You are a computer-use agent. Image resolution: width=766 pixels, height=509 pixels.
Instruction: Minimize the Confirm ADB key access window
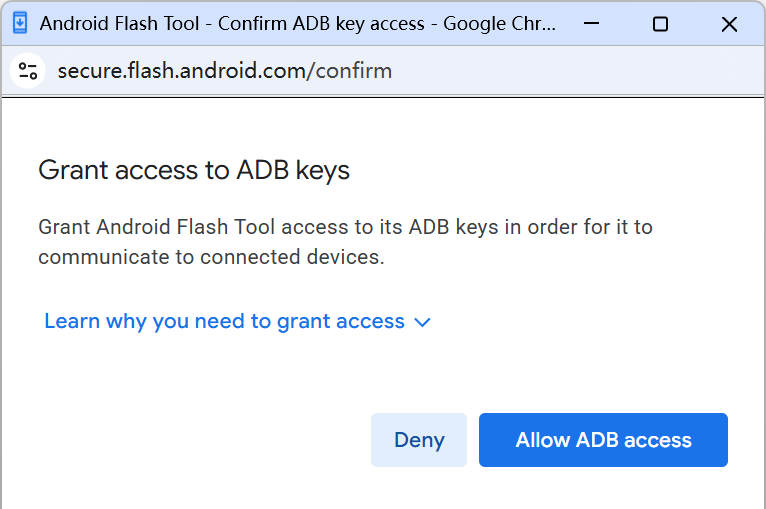click(x=590, y=24)
